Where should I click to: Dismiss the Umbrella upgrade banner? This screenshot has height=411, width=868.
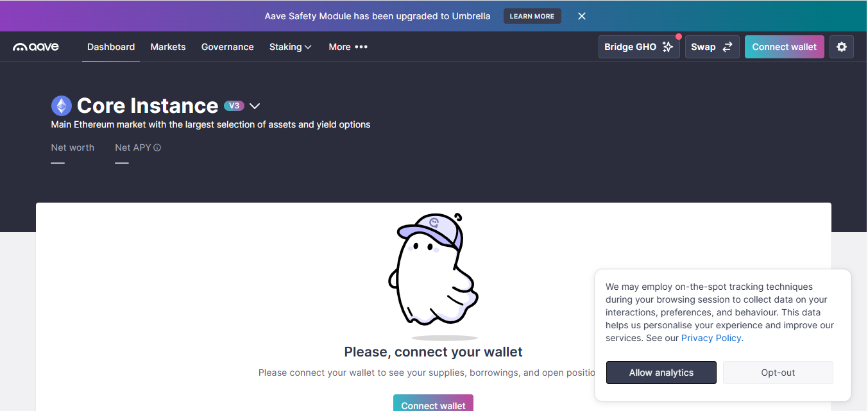pyautogui.click(x=582, y=16)
